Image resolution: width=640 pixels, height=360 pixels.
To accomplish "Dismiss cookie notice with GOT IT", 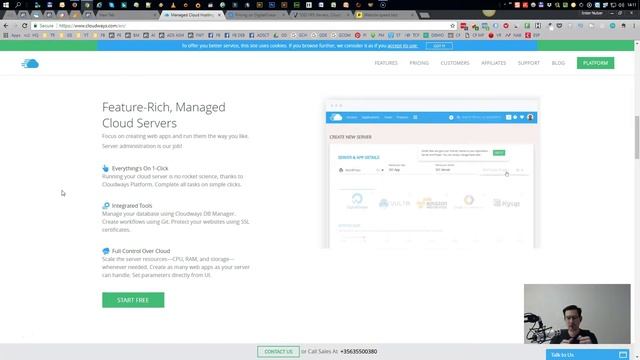I will pyautogui.click(x=439, y=46).
